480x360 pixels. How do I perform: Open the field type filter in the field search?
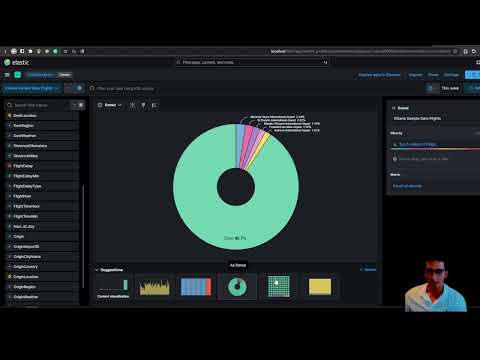[x=78, y=105]
